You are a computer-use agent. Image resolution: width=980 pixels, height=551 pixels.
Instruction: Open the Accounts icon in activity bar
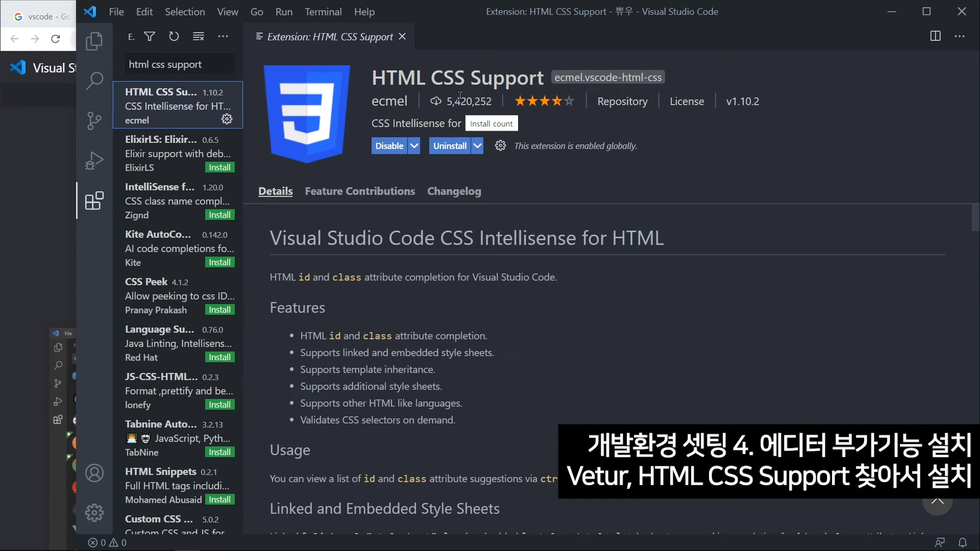point(94,473)
